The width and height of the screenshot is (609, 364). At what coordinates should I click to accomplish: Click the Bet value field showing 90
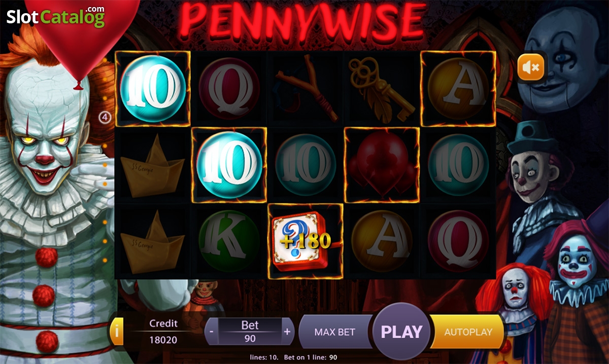(250, 338)
